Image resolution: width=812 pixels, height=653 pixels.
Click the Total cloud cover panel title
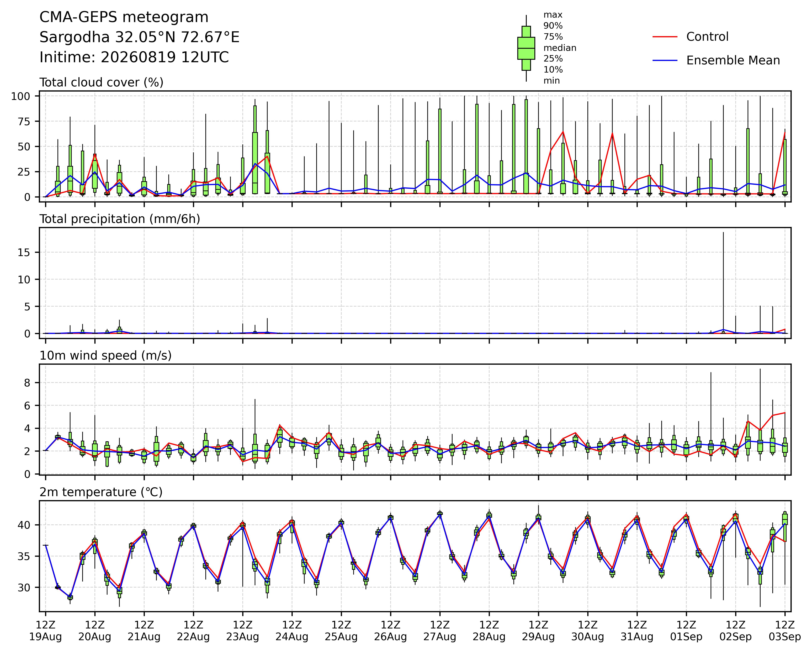point(101,82)
